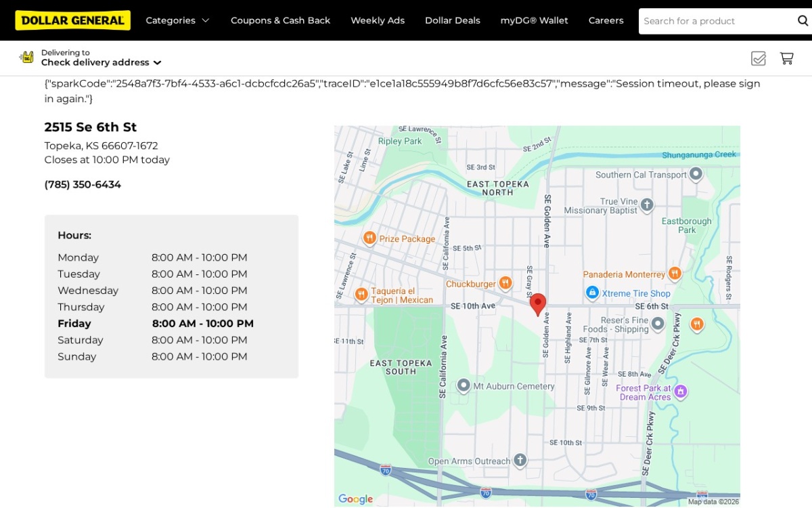Click the Prize Package restaurant marker
Image resolution: width=812 pixels, height=508 pixels.
369,238
